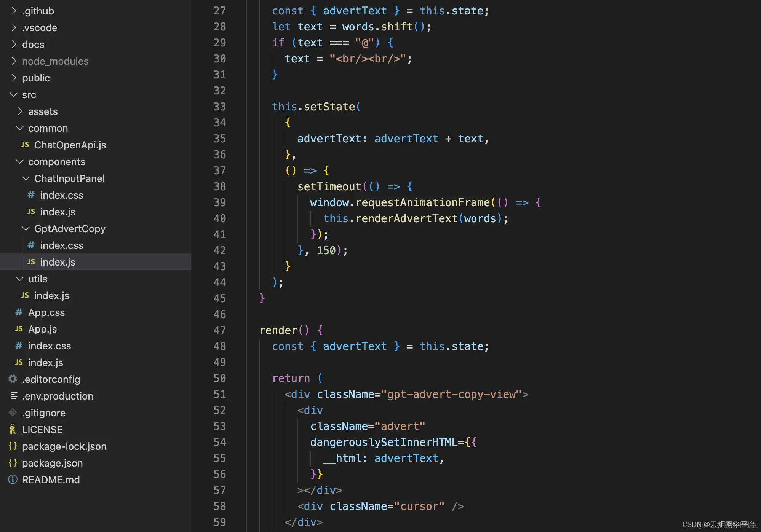Expand the assets folder
Viewport: 761px width, 532px height.
click(x=20, y=111)
